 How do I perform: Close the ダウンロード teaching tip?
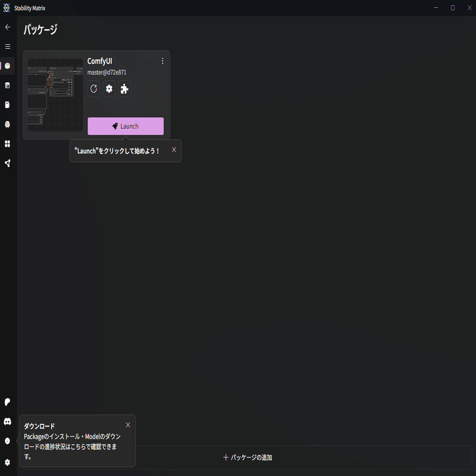[x=128, y=425]
